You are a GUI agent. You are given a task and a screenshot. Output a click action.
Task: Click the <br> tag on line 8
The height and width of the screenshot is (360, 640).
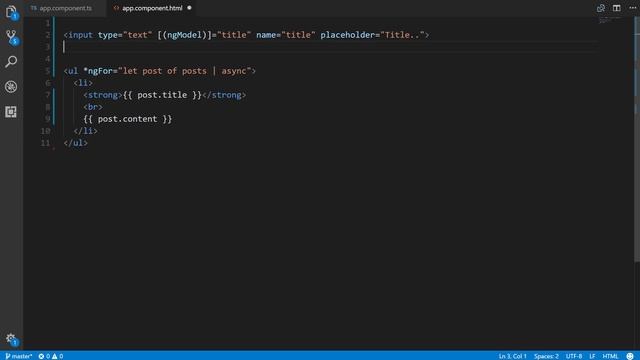click(93, 107)
